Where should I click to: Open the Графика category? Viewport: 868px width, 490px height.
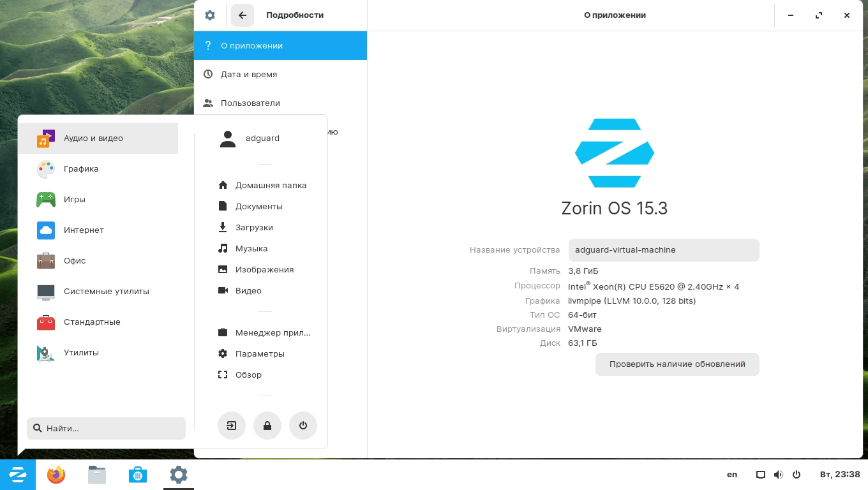[98, 169]
